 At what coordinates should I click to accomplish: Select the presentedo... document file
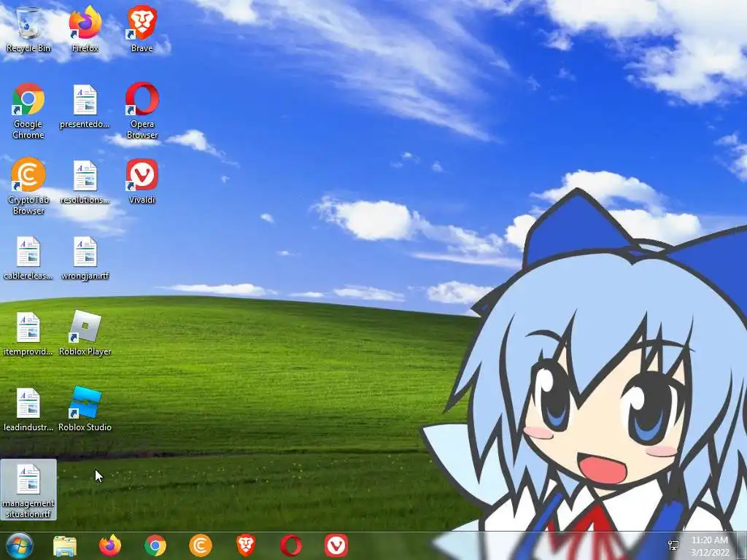point(85,106)
